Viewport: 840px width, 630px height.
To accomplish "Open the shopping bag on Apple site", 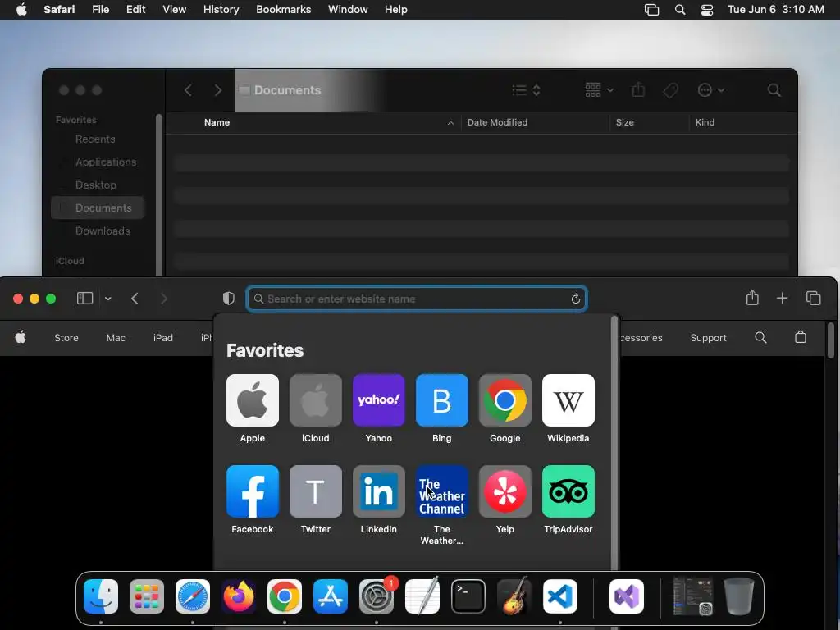I will (x=801, y=336).
